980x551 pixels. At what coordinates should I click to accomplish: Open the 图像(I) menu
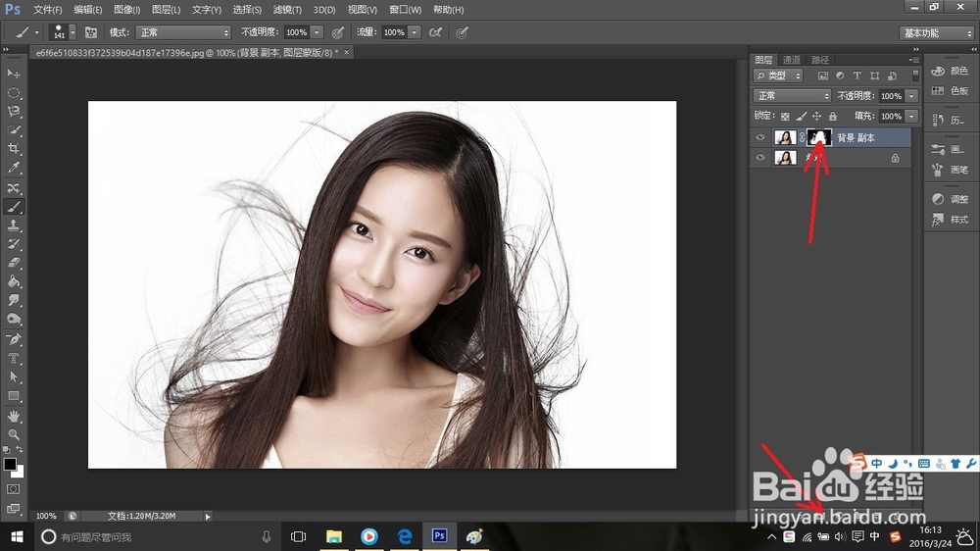(x=127, y=10)
